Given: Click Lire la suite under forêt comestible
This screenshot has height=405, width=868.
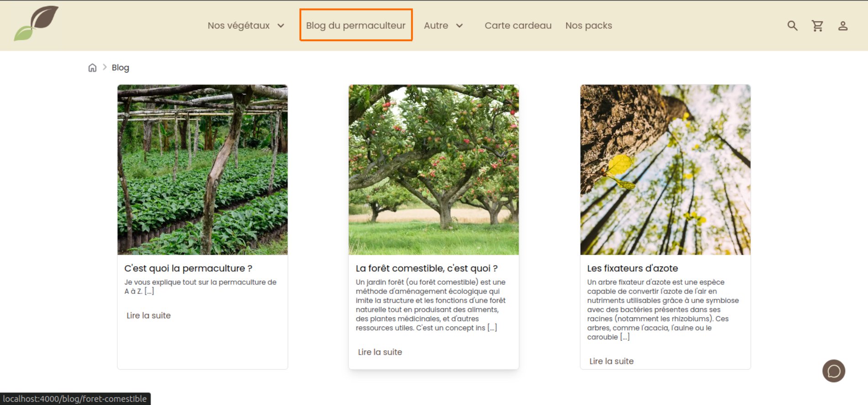Looking at the screenshot, I should pos(380,352).
